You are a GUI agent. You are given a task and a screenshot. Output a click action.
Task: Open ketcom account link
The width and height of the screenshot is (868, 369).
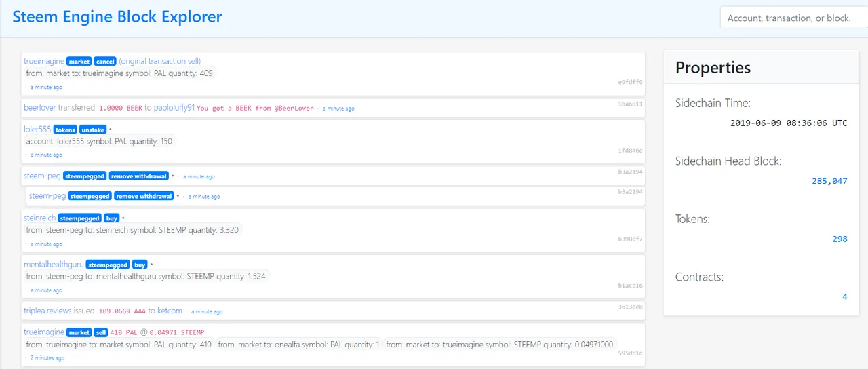[x=170, y=311]
